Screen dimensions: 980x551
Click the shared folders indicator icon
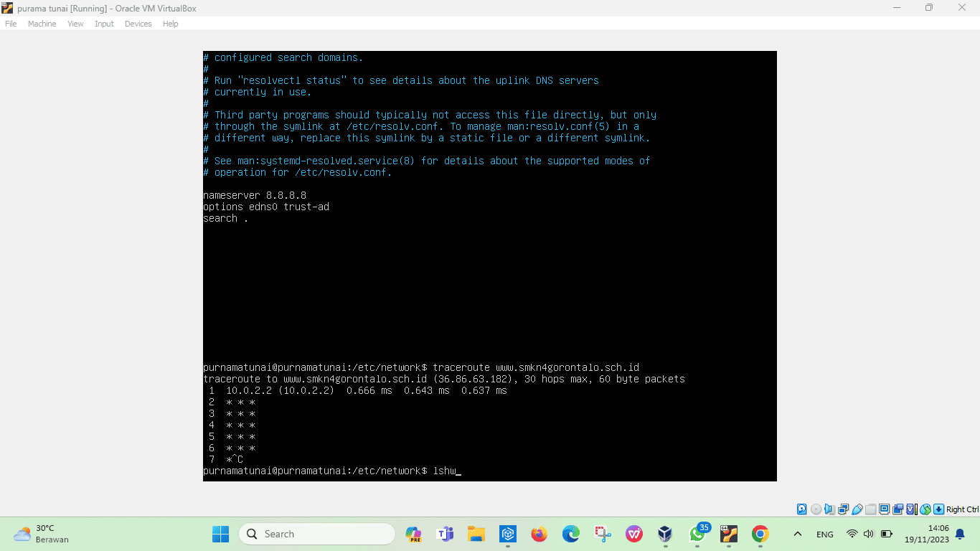tap(871, 509)
